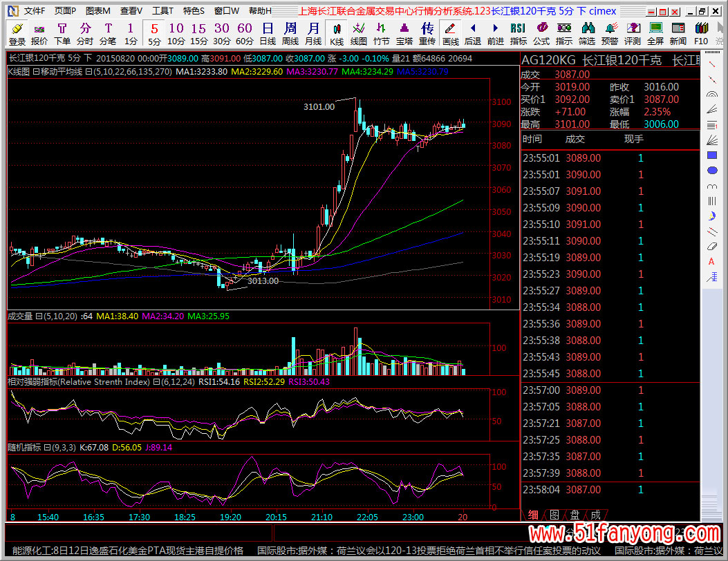Switch to 周线 weekly chart
The image size is (728, 561).
(x=290, y=34)
